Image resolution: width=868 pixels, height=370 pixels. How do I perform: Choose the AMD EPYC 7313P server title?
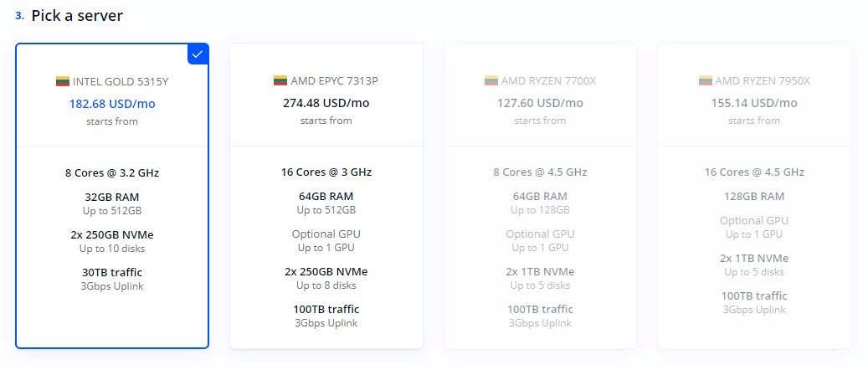point(334,81)
